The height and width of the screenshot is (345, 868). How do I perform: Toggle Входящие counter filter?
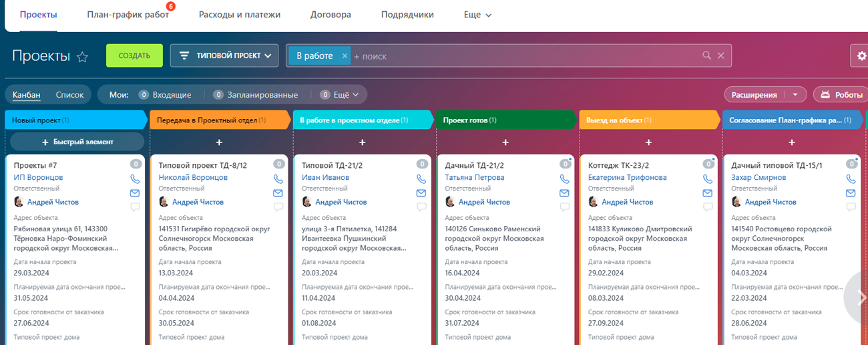tap(165, 95)
